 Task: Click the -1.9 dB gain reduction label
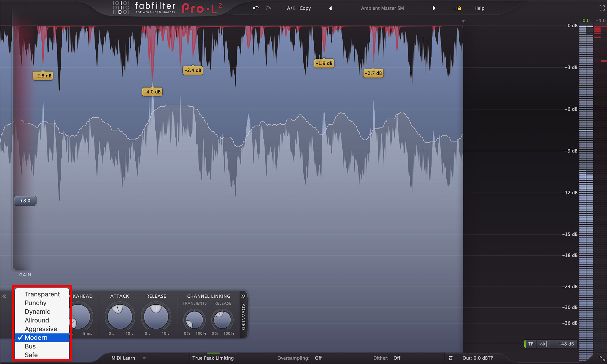(324, 63)
